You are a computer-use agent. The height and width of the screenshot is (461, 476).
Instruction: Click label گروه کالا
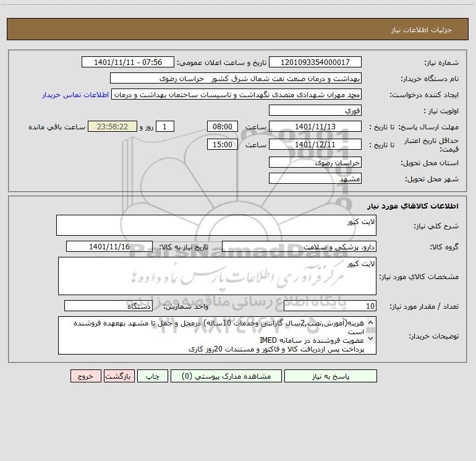point(444,247)
